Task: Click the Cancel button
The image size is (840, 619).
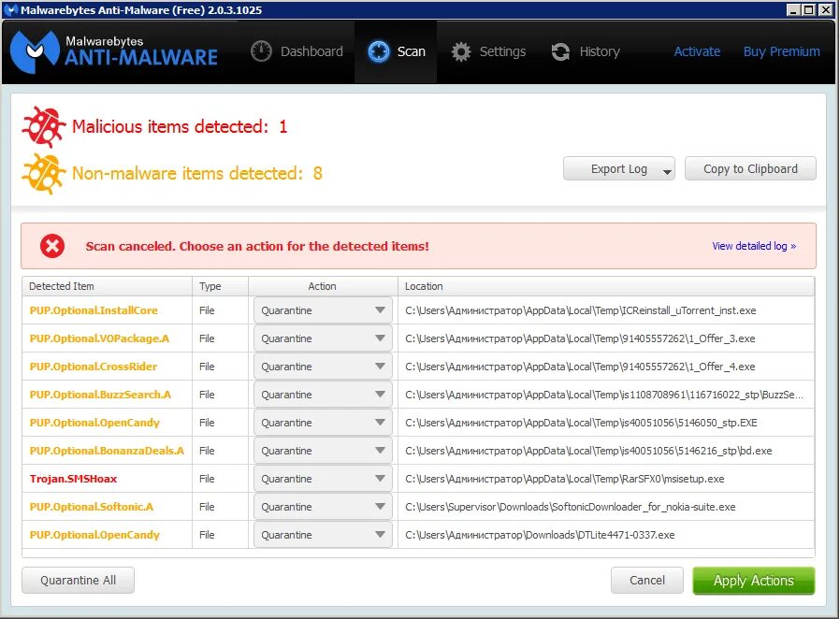Action: click(647, 581)
